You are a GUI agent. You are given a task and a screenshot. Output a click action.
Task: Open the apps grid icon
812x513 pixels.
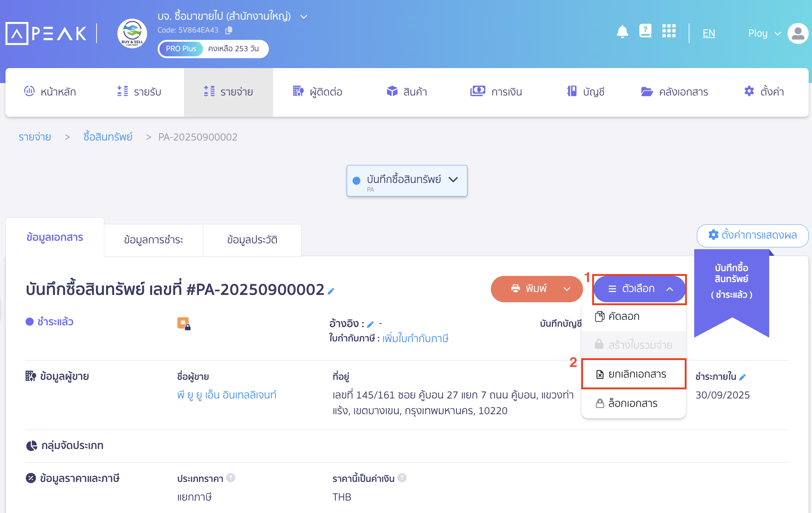coord(669,31)
